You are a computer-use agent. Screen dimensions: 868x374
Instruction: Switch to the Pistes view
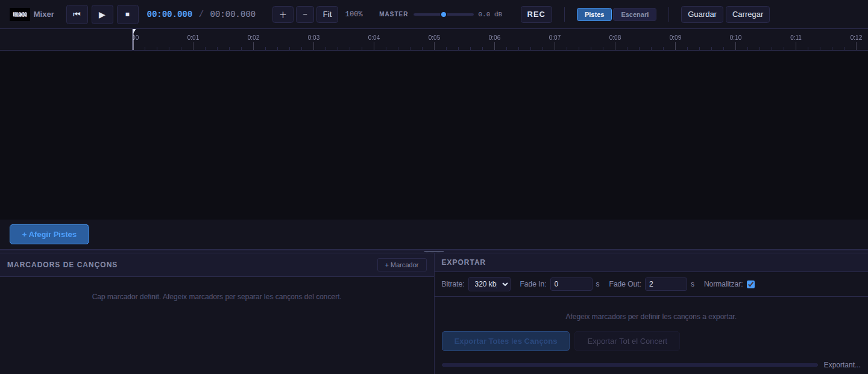click(x=594, y=14)
